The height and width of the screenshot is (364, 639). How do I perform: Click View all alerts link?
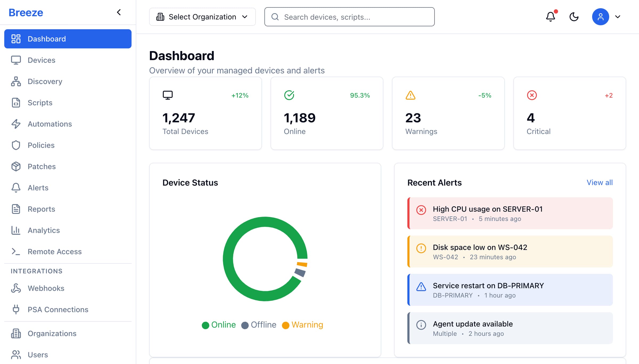pyautogui.click(x=600, y=182)
